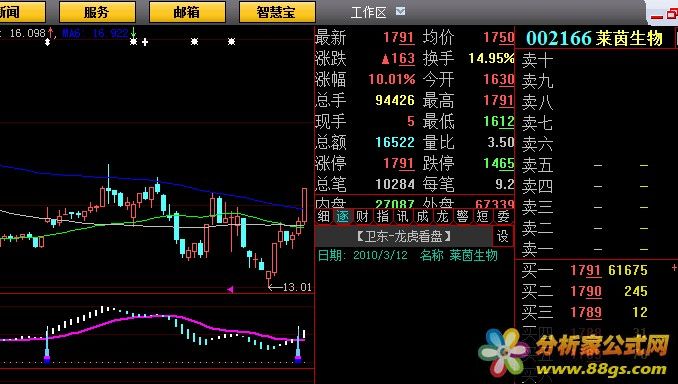The image size is (678, 384).
Task: Click the 服务 toolbar button
Action: (x=97, y=12)
